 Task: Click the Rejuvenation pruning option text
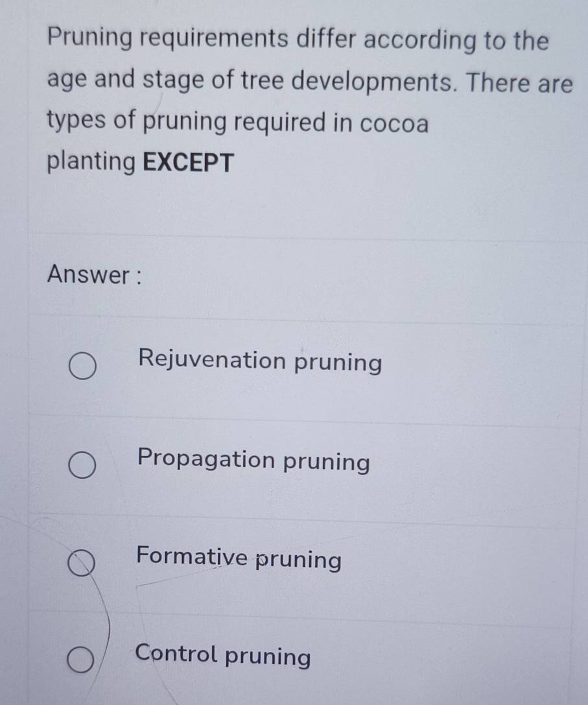(259, 363)
